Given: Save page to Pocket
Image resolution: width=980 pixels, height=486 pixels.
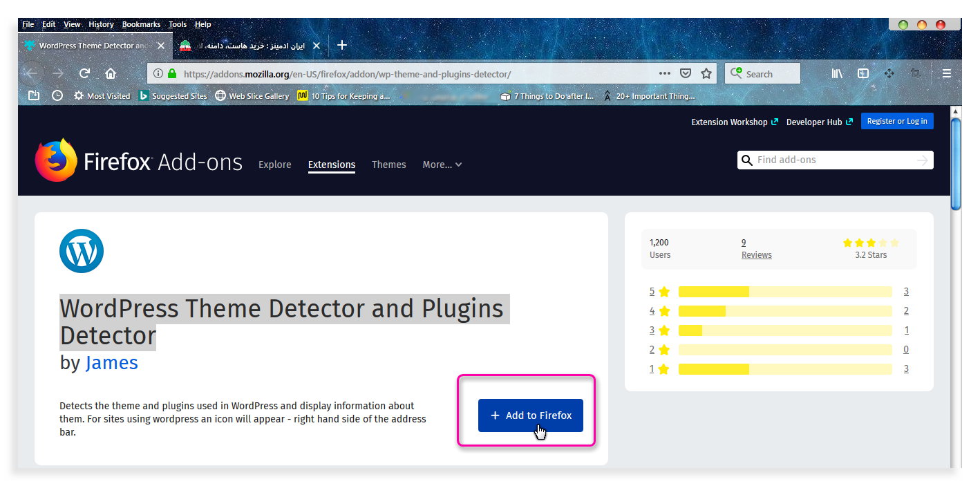Looking at the screenshot, I should pos(686,73).
